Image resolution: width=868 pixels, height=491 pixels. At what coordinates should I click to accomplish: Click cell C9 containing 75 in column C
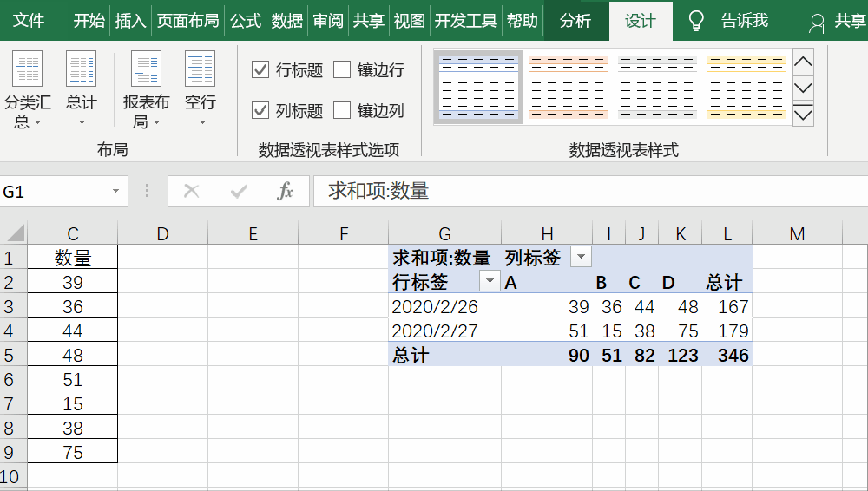73,452
